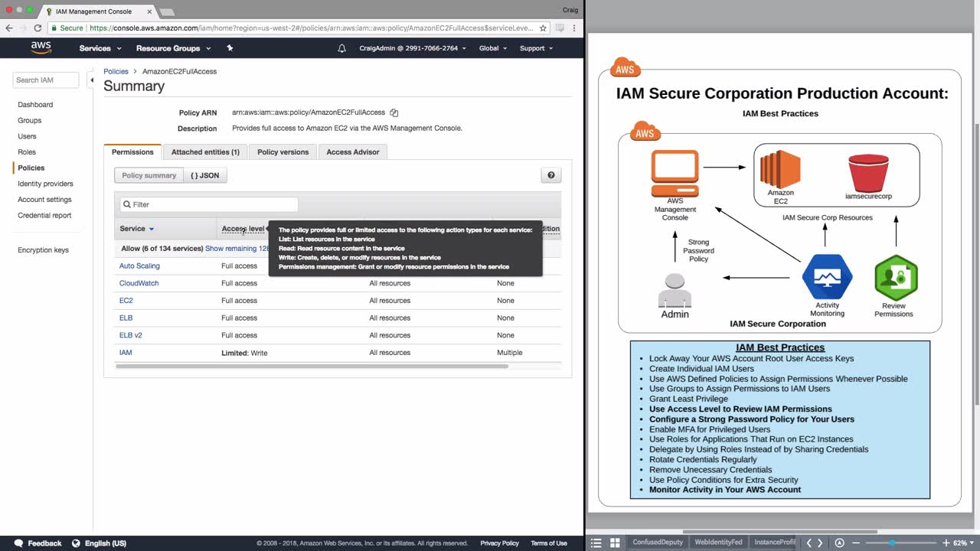The image size is (980, 551).
Task: Click the pin shortcuts icon in AWS navbar
Action: [230, 48]
